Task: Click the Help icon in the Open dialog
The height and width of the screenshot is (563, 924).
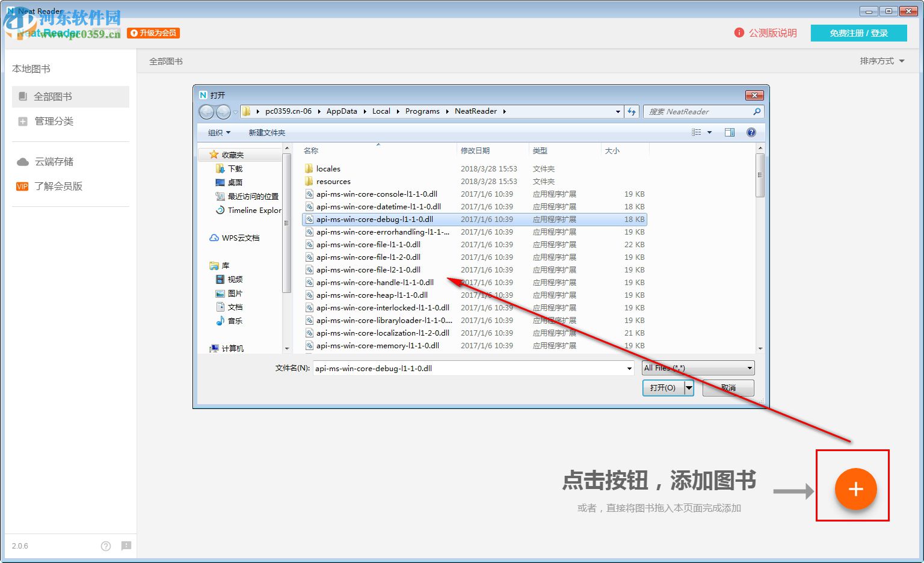Action: pyautogui.click(x=751, y=132)
